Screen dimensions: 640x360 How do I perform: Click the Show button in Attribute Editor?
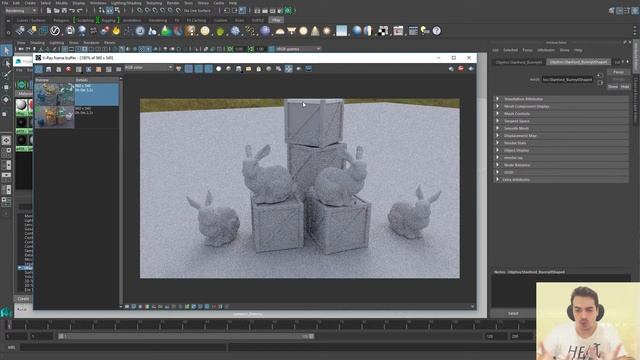pyautogui.click(x=613, y=87)
